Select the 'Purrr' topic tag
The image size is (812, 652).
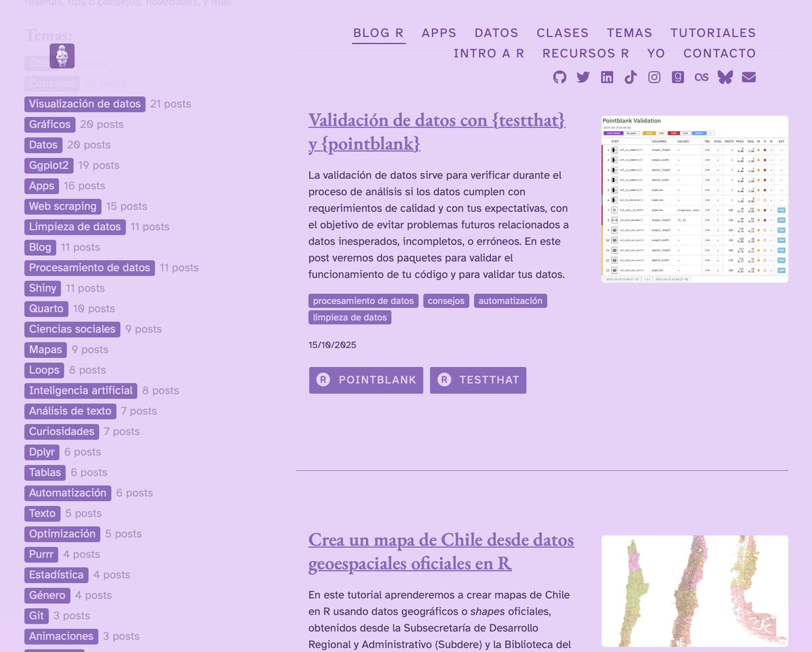41,554
